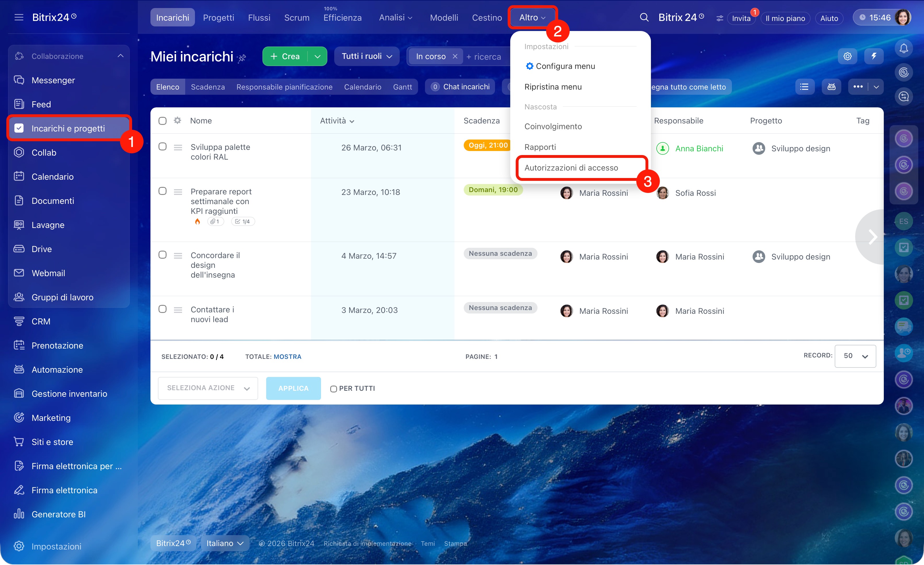The width and height of the screenshot is (924, 565).
Task: Open the hamburger menu icon
Action: (19, 17)
